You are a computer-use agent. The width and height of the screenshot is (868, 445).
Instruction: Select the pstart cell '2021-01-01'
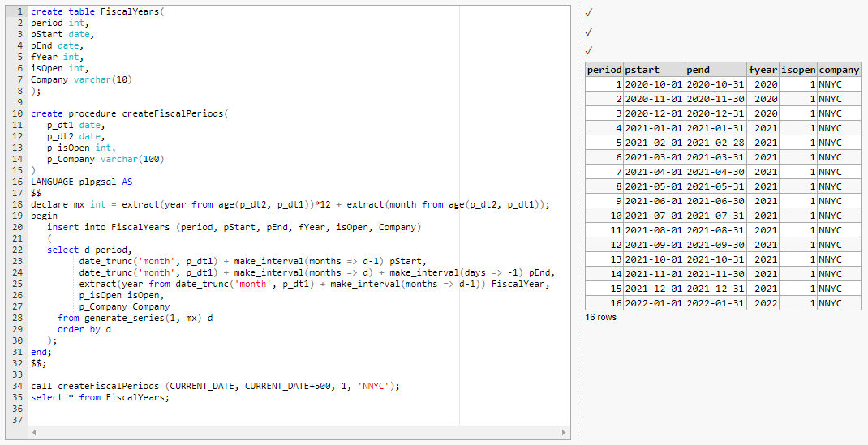tap(654, 128)
